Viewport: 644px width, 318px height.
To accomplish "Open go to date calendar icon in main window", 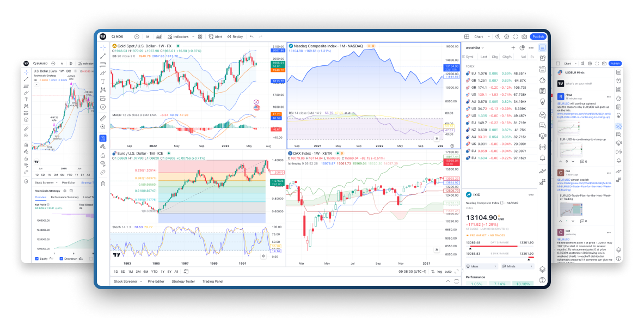I will [186, 271].
